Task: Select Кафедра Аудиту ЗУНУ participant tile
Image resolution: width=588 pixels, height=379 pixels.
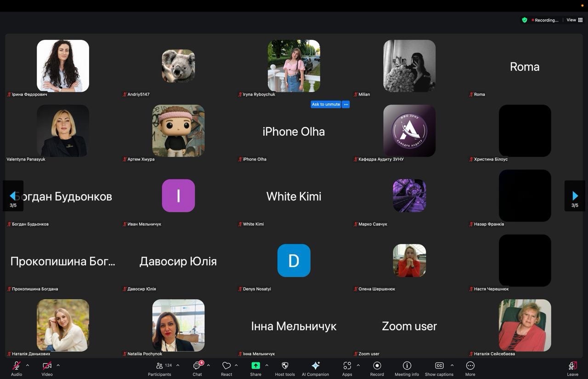Action: pyautogui.click(x=409, y=131)
